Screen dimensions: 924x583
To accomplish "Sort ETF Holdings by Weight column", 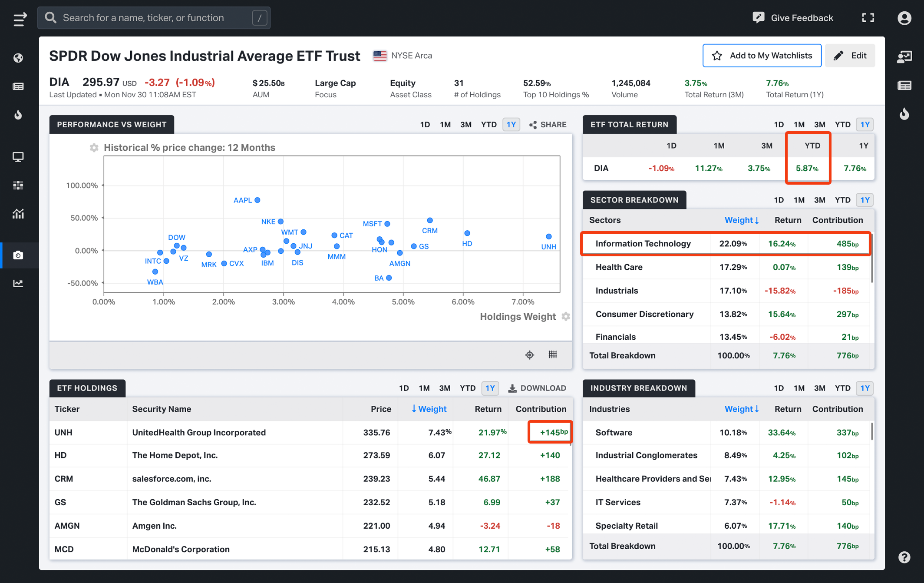I will click(429, 409).
